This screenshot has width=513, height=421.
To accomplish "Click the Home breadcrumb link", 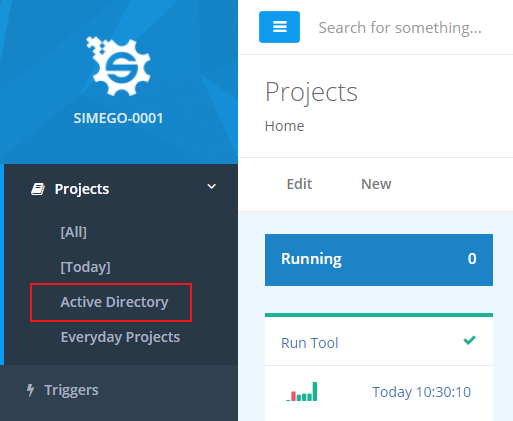I will [284, 126].
